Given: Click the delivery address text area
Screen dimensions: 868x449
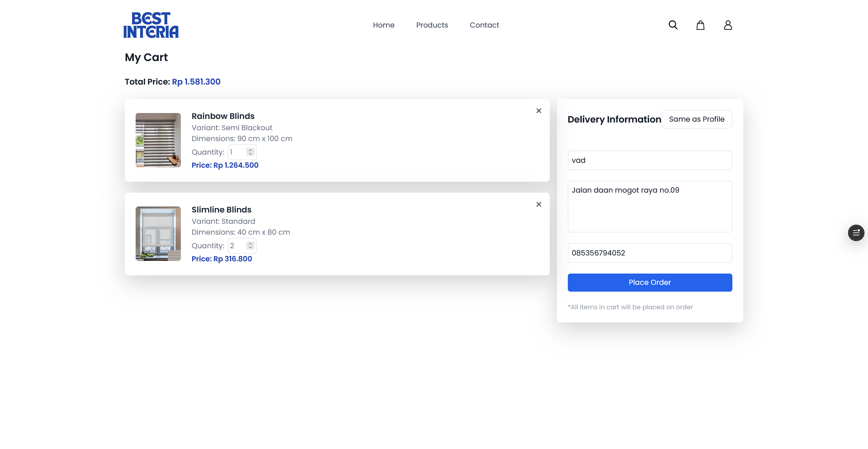Looking at the screenshot, I should (650, 207).
